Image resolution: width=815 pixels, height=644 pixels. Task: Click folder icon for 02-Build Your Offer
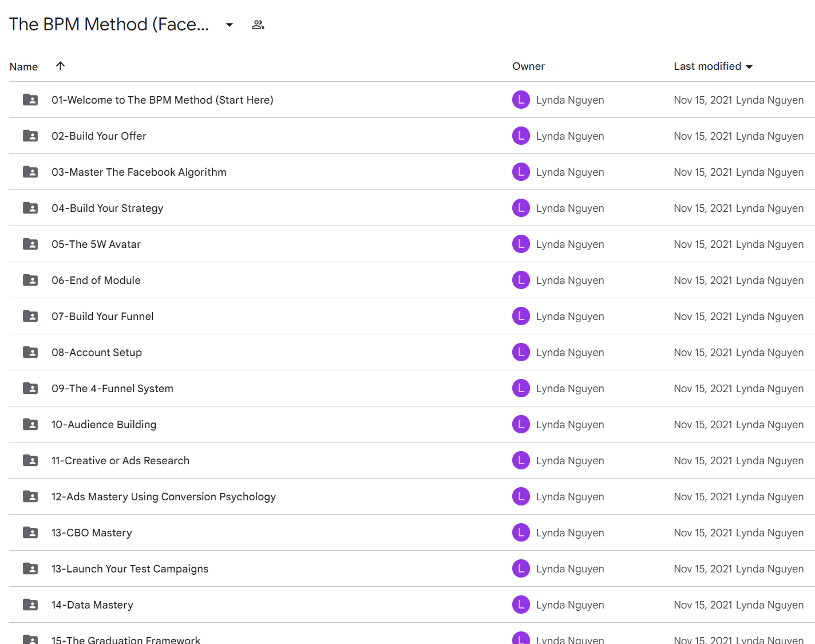click(30, 136)
